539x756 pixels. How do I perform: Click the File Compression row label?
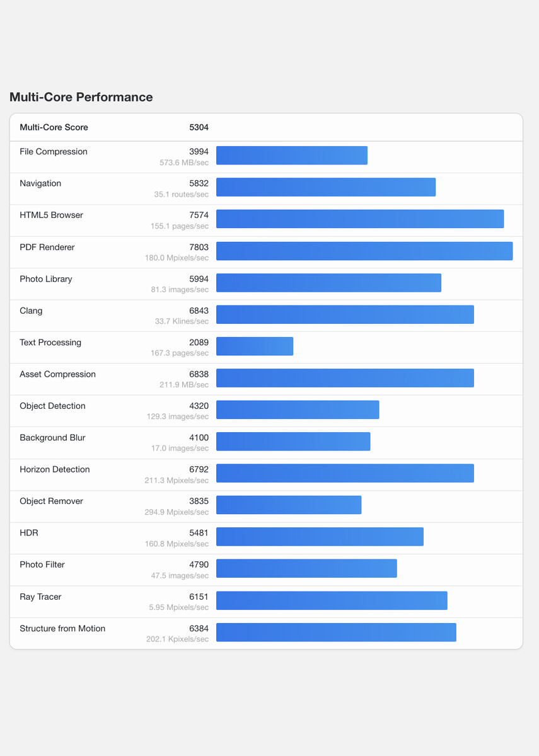[x=54, y=152]
